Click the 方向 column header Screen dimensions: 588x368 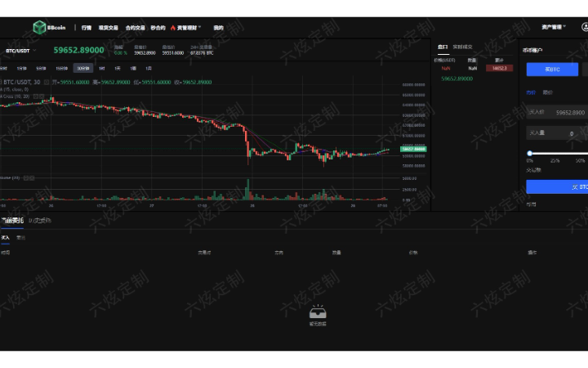(x=278, y=253)
